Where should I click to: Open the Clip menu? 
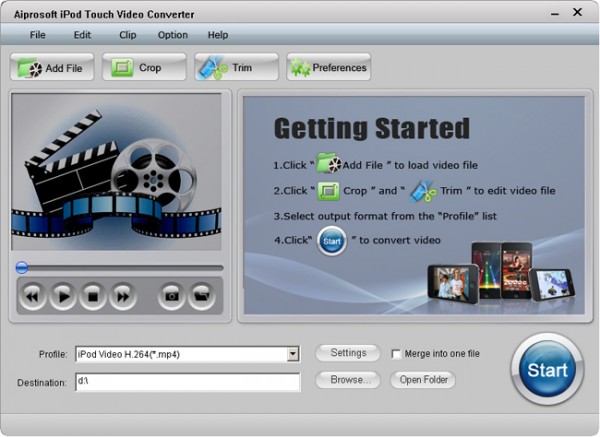pyautogui.click(x=127, y=35)
